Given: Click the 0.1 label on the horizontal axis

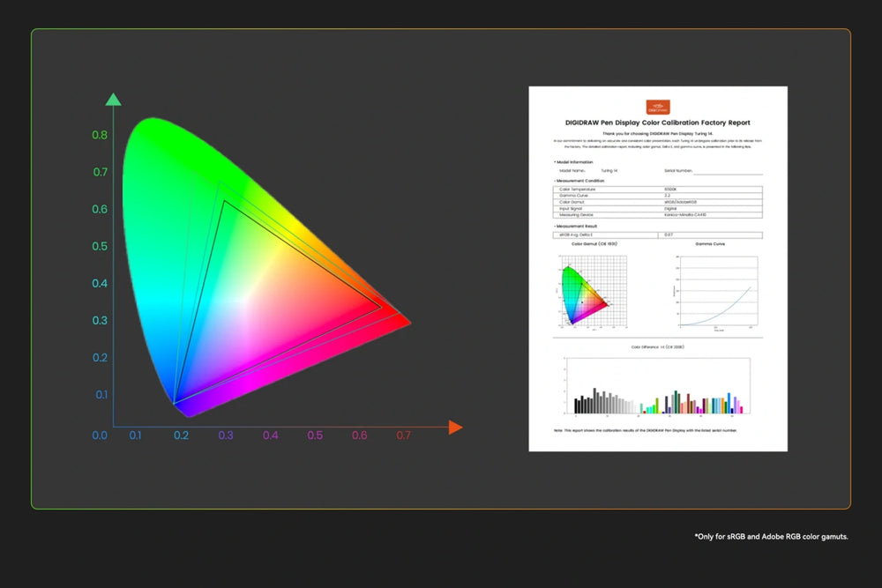Looking at the screenshot, I should (136, 435).
